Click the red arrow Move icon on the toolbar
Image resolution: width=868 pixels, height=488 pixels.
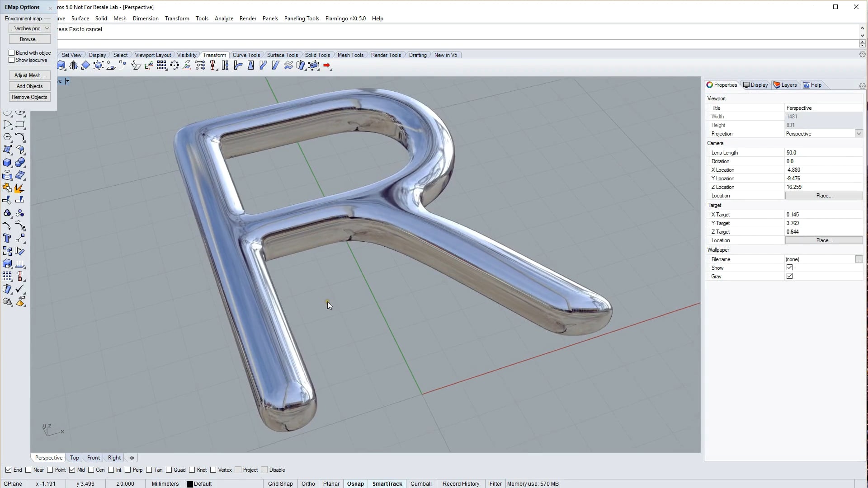point(327,66)
